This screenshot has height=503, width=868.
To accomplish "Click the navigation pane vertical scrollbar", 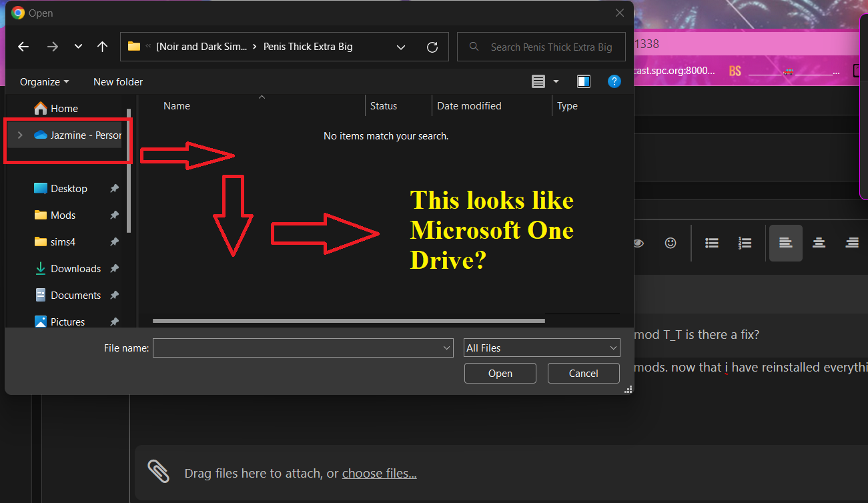I will [x=129, y=170].
